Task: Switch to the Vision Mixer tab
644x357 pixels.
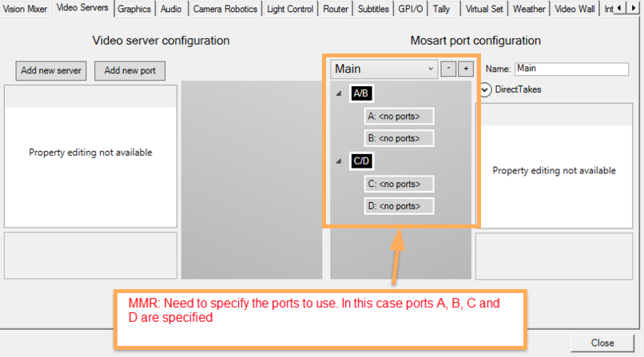Action: 26,9
